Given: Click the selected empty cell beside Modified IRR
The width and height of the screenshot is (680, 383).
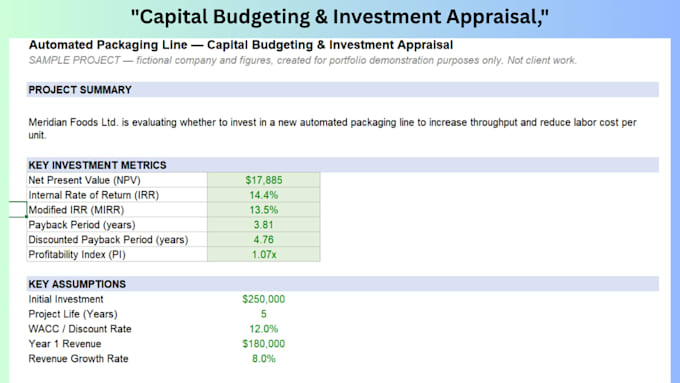Looking at the screenshot, I should (x=18, y=210).
